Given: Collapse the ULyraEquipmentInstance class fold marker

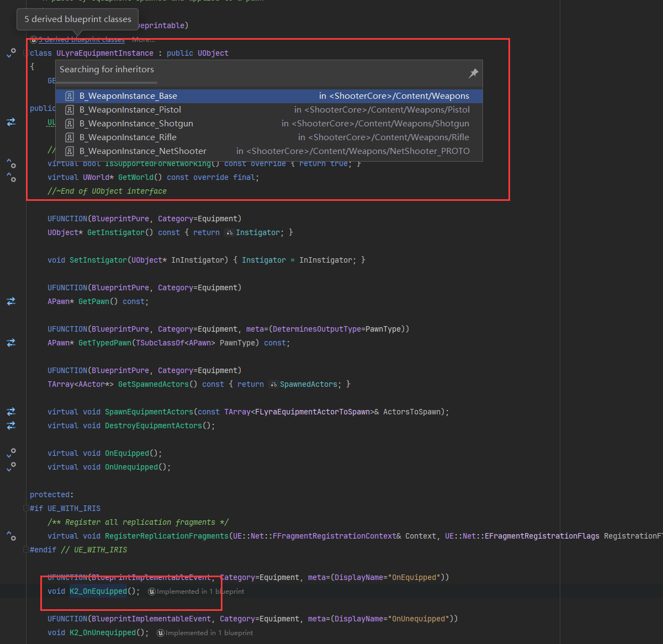Looking at the screenshot, I should coord(26,53).
